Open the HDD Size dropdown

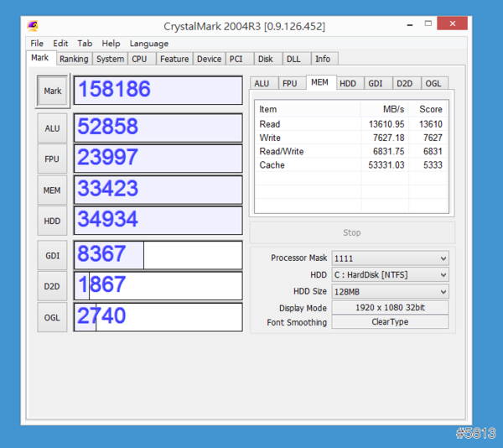click(390, 292)
